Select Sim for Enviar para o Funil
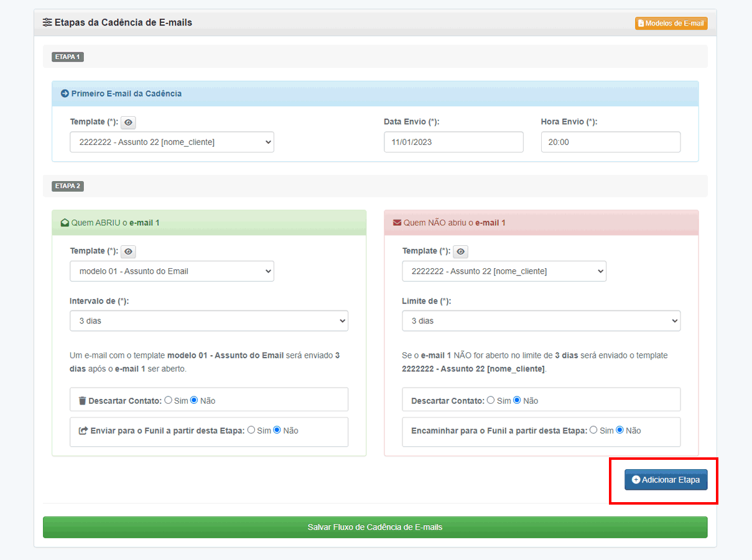The height and width of the screenshot is (560, 752). [251, 430]
